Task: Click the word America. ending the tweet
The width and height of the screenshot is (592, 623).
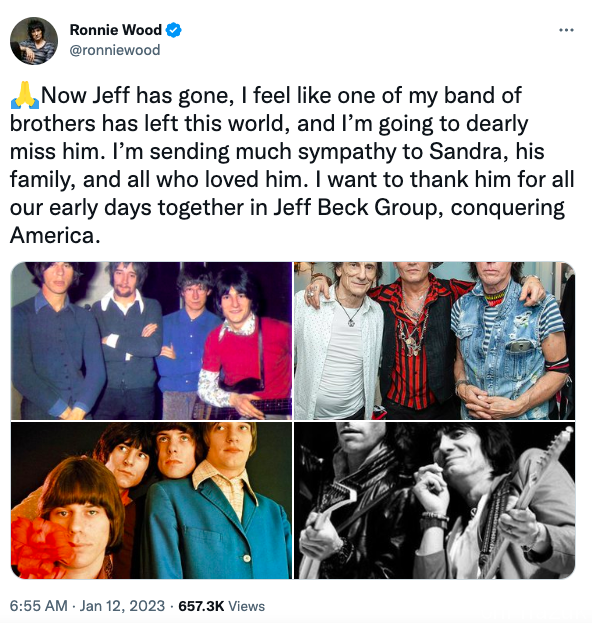Action: (x=55, y=235)
